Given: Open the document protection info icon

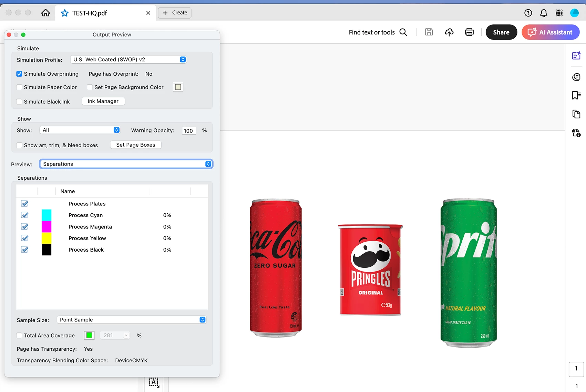Looking at the screenshot, I should 576,133.
